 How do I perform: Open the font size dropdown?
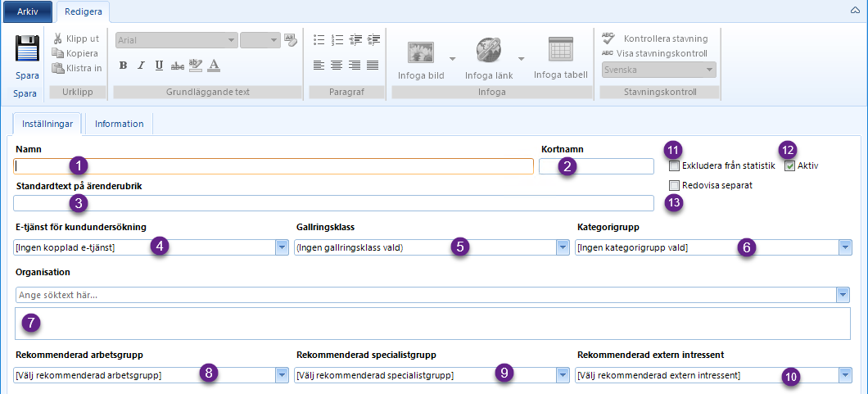(275, 40)
